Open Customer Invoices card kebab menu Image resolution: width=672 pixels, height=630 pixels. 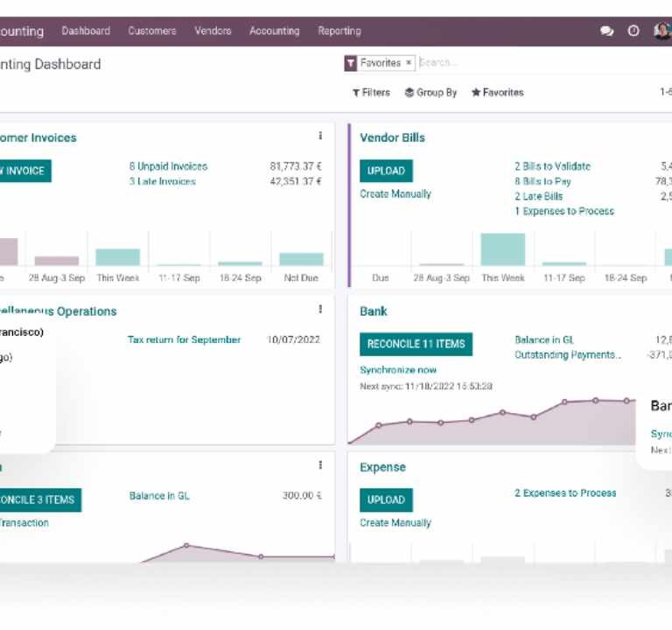click(320, 136)
